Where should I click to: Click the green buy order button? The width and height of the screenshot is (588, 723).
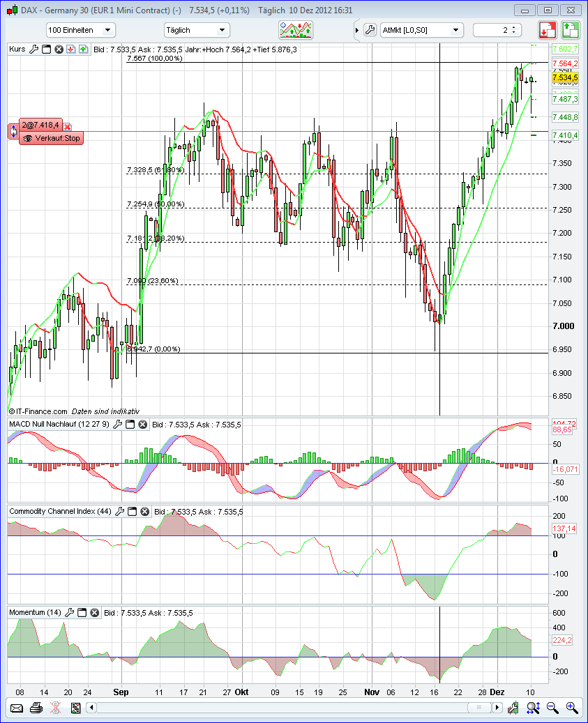point(571,31)
